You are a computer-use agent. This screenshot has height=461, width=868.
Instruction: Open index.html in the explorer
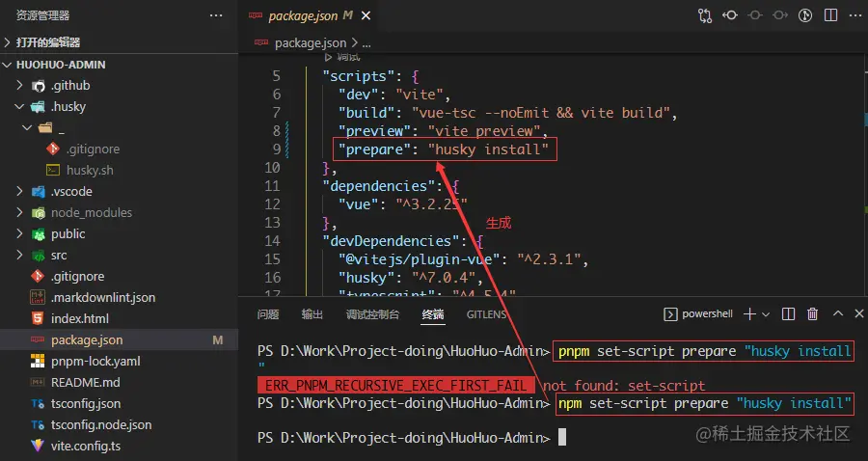click(80, 318)
